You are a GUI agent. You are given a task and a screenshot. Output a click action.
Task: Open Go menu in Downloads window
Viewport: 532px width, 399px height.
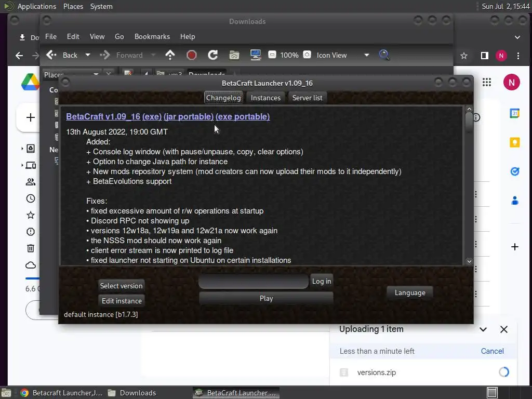[x=119, y=37]
